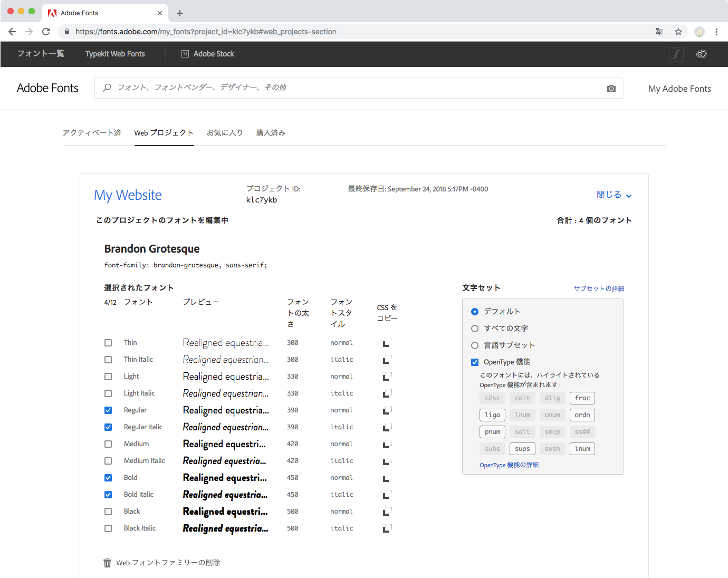Viewport: 728px width, 578px height.
Task: Enable the Black Italic checkbox
Action: pos(108,528)
